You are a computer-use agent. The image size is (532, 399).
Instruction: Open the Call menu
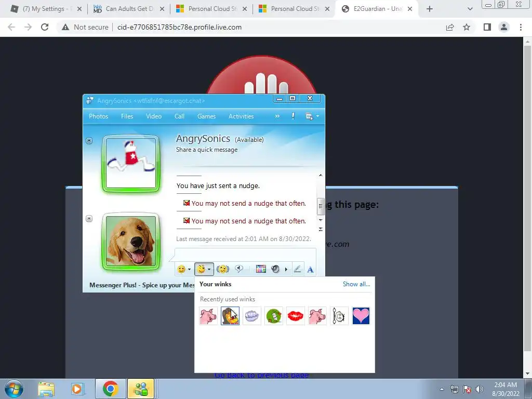(x=179, y=116)
